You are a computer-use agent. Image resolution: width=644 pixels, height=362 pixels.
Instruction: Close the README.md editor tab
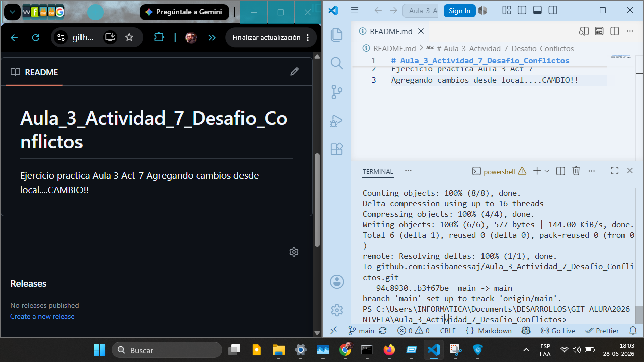pyautogui.click(x=421, y=31)
